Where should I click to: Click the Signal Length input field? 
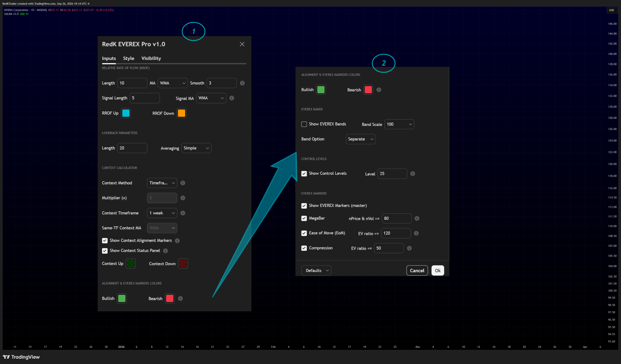coord(145,98)
